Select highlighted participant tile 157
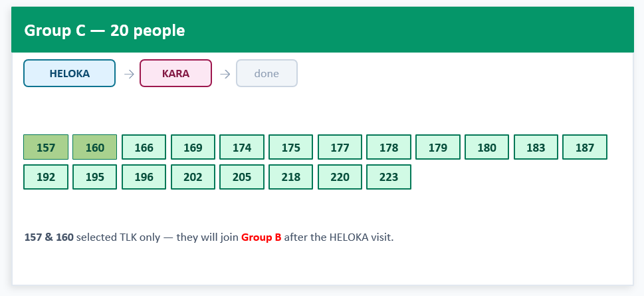Viewport: 644px width, 296px height. (x=46, y=147)
